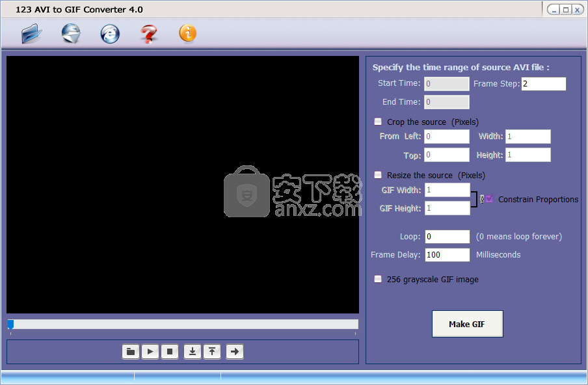This screenshot has width=588, height=385.
Task: Click the globe website icon in toolbar
Action: [72, 33]
